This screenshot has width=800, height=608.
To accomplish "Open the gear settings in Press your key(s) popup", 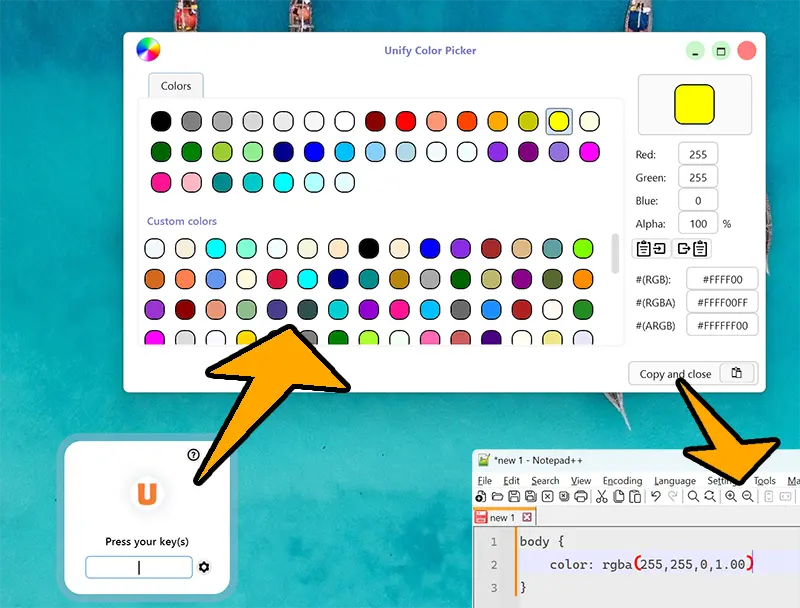I will click(x=204, y=567).
